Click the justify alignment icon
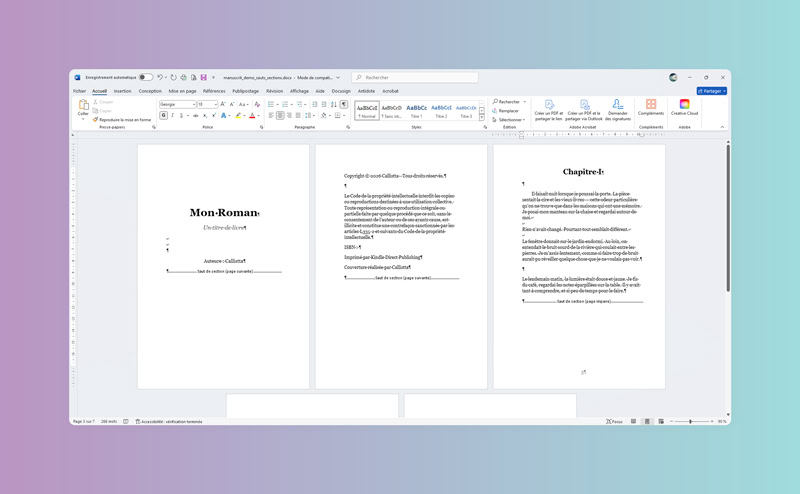Image resolution: width=800 pixels, height=494 pixels. pyautogui.click(x=298, y=116)
